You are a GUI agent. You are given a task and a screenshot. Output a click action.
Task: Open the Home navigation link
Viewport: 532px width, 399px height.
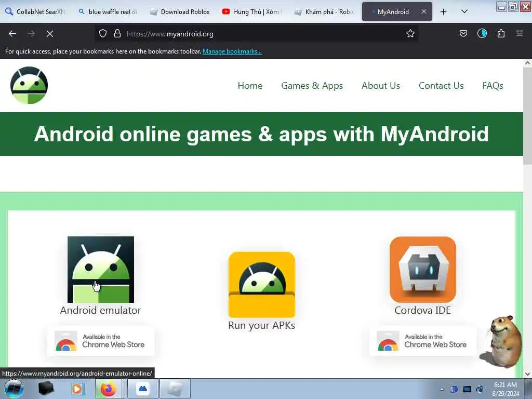[x=250, y=86]
